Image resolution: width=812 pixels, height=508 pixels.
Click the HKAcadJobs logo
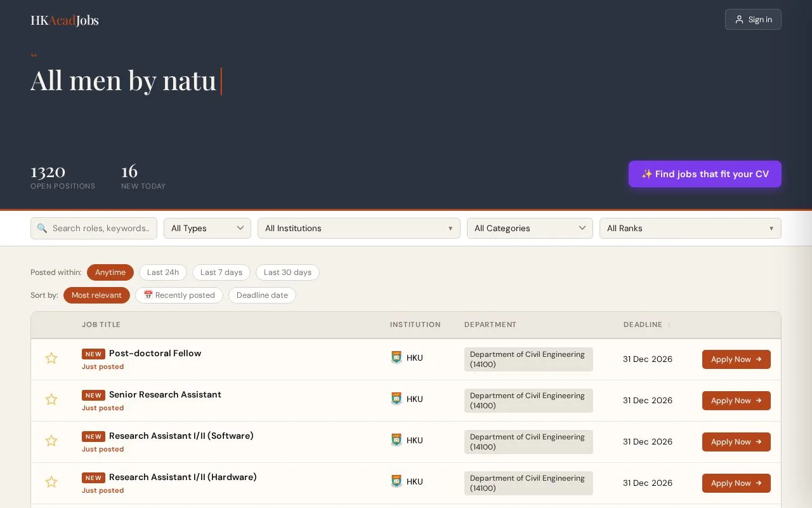[65, 20]
